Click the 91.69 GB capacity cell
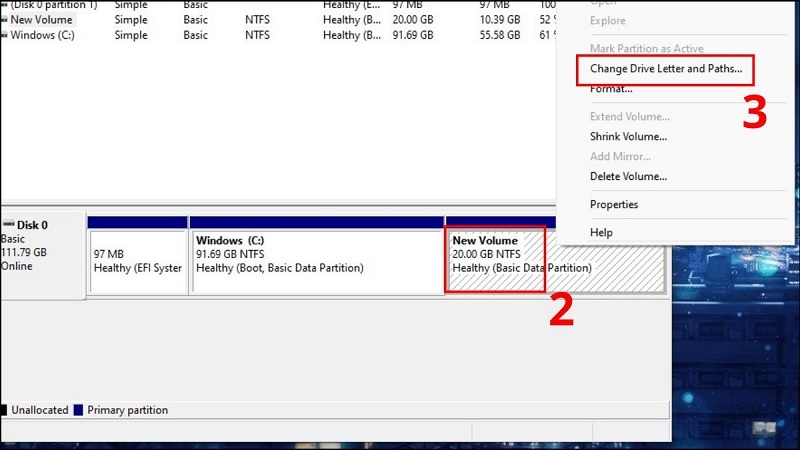This screenshot has height=450, width=800. tap(413, 35)
